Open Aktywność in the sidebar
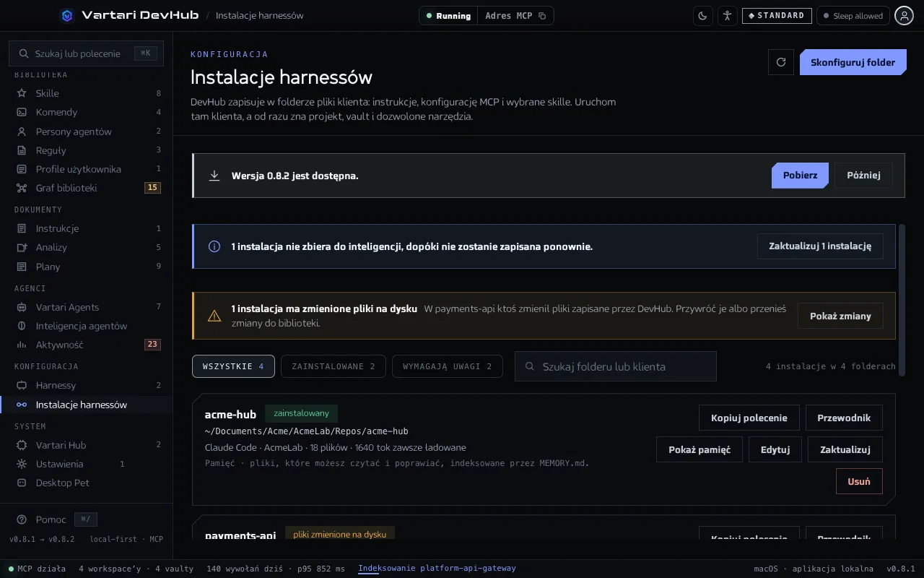The width and height of the screenshot is (924, 578). (87, 345)
